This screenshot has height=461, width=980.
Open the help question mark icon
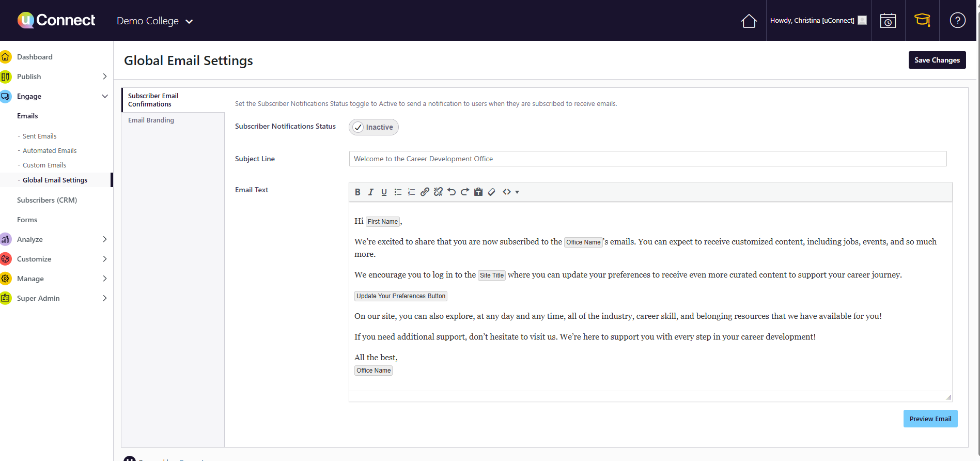[x=957, y=21]
